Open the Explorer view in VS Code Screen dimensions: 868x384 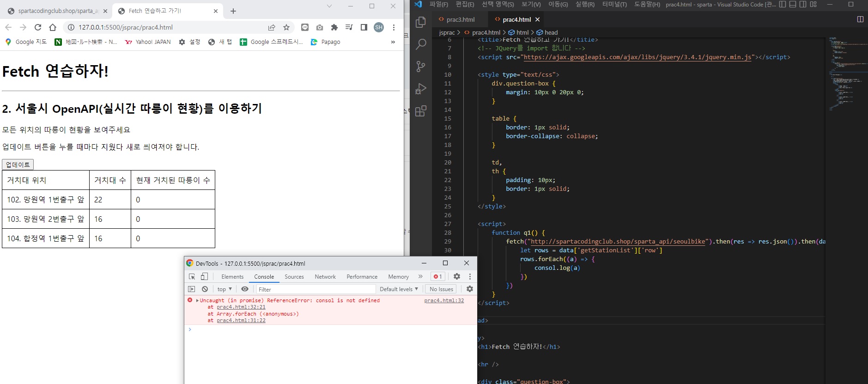click(420, 22)
